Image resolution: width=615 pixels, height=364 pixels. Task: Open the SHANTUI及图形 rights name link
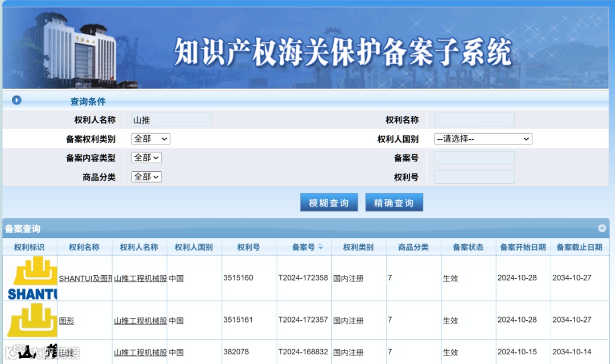pos(85,278)
